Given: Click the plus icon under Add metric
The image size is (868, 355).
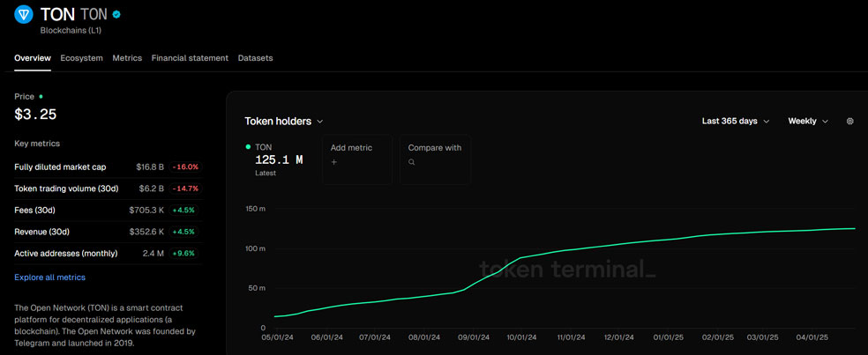Looking at the screenshot, I should 333,162.
